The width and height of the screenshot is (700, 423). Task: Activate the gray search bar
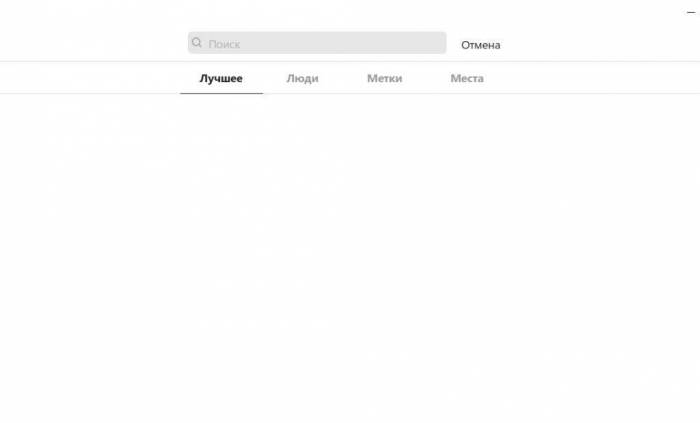click(317, 43)
